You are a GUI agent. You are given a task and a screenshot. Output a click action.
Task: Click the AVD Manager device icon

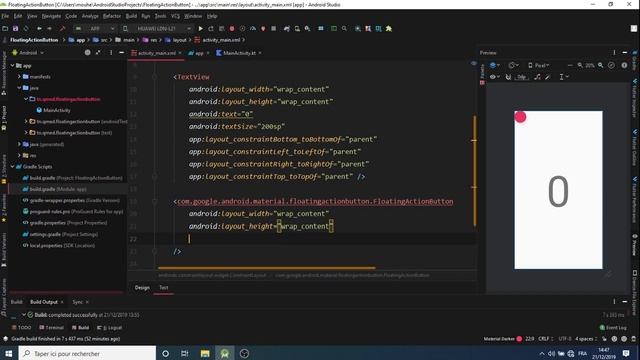click(297, 29)
